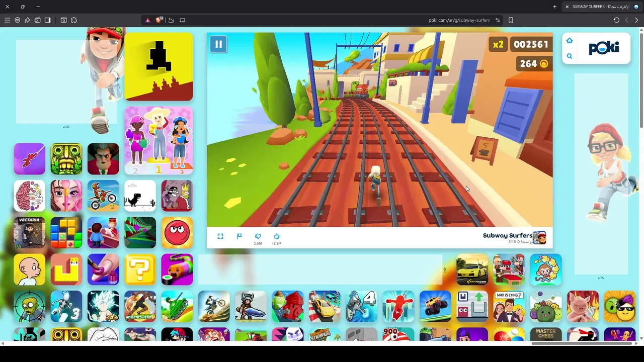Open the shield VPN icon in the toolbar
Screen dimensions: 644x362
tap(17, 20)
